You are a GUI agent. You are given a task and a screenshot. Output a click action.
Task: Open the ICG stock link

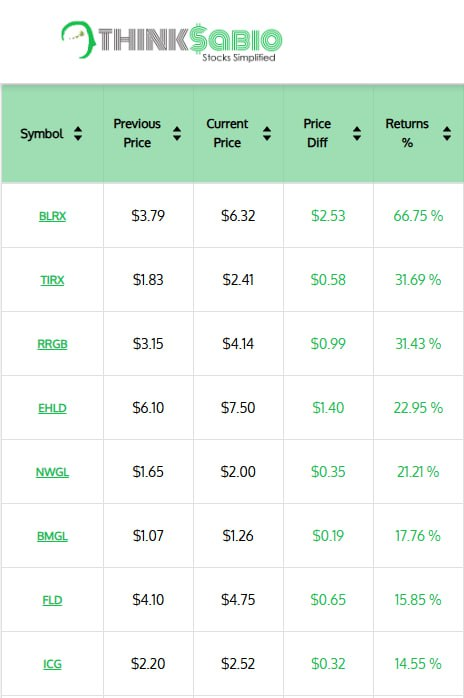(52, 664)
